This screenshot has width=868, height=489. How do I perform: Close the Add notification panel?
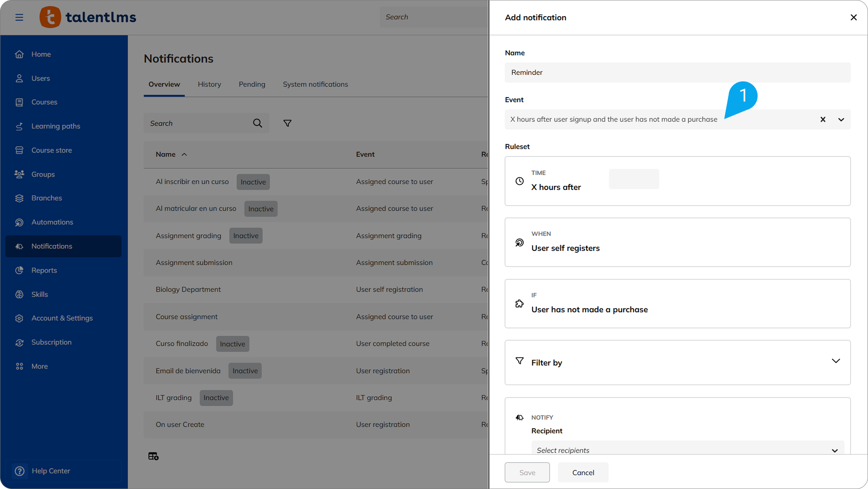pos(854,17)
